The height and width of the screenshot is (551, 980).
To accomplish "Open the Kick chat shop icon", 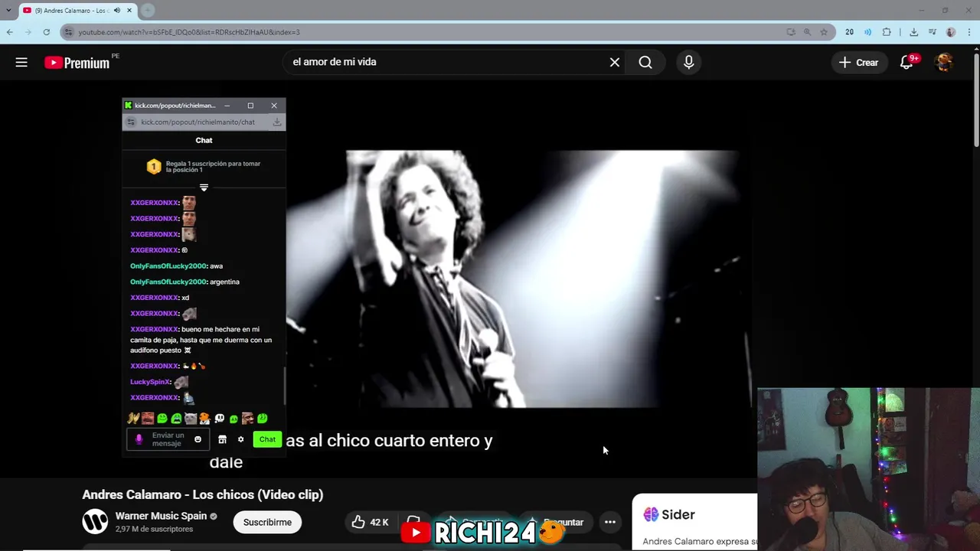I will pos(222,439).
